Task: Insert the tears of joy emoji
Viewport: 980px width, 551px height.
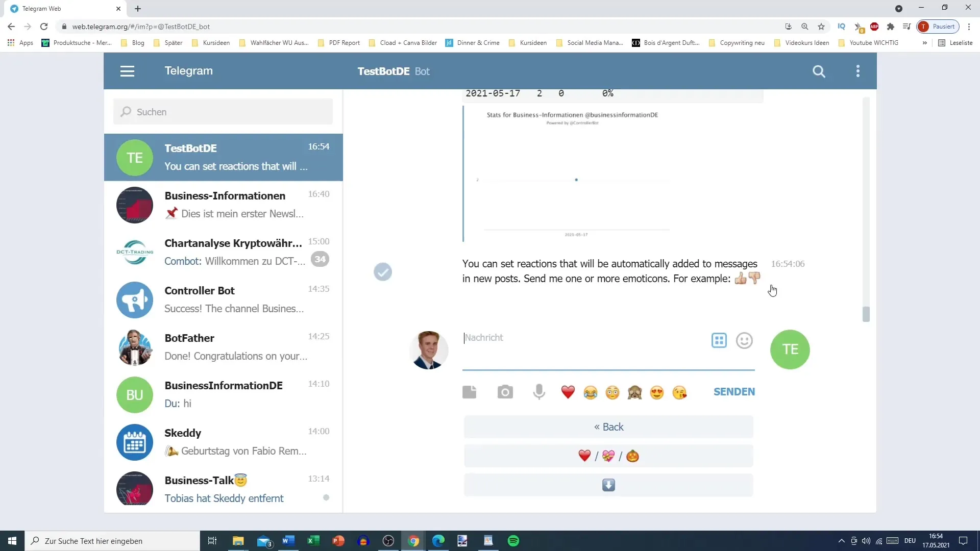Action: click(x=591, y=392)
